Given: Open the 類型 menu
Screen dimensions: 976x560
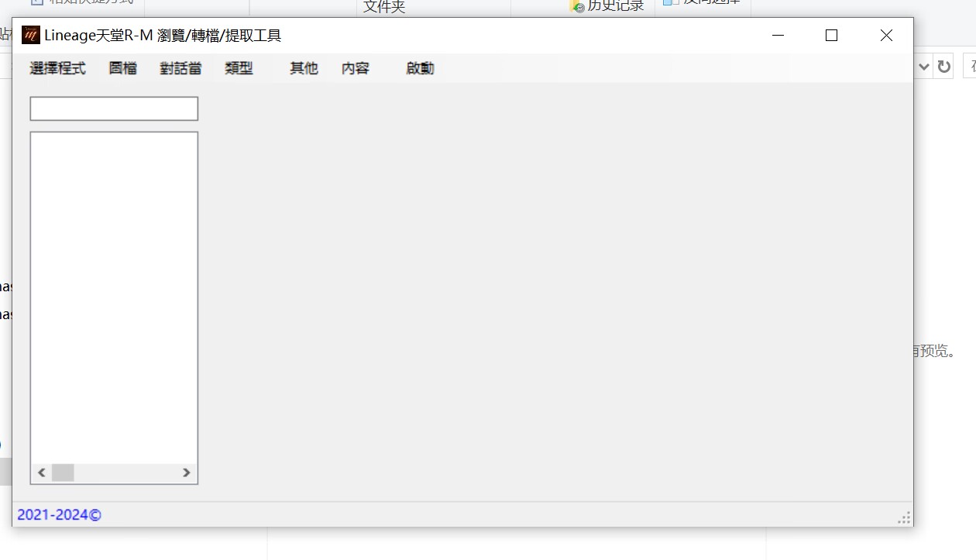Looking at the screenshot, I should (x=239, y=68).
